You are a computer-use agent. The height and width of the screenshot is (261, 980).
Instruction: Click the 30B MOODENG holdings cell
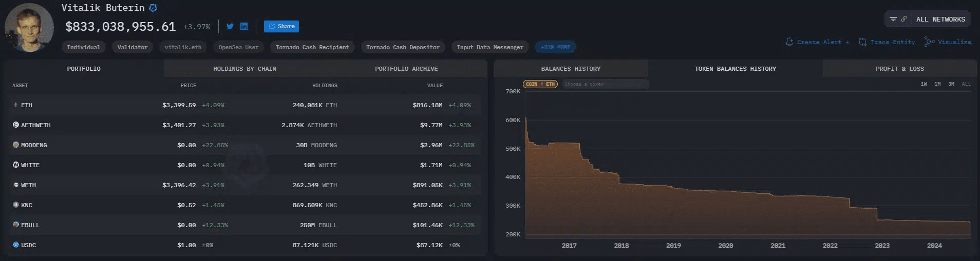[316, 145]
